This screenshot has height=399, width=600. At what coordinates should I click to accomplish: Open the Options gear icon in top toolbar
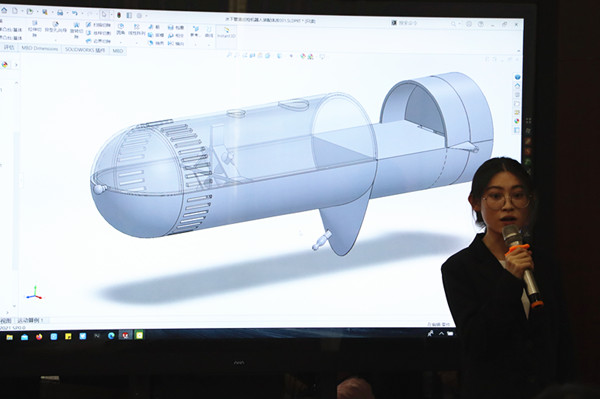click(139, 16)
